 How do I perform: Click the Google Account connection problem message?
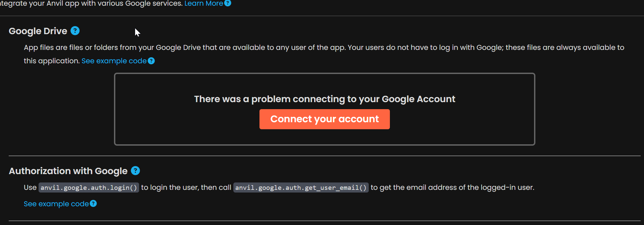pyautogui.click(x=325, y=99)
